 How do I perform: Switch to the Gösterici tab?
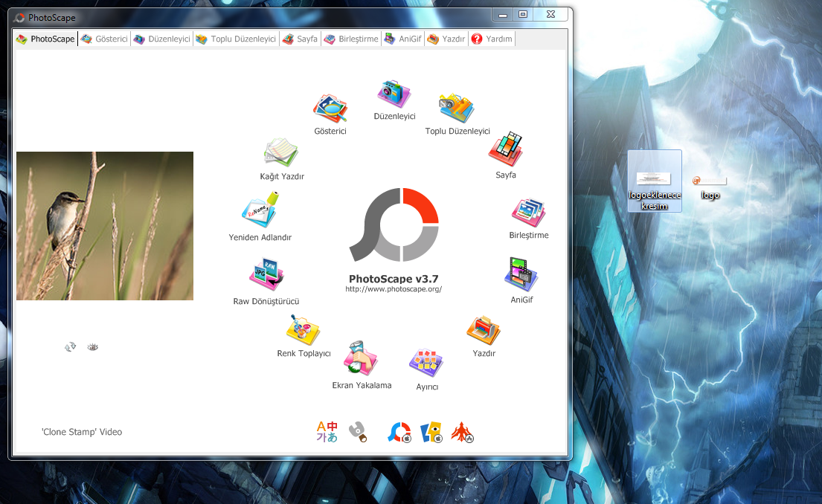point(104,39)
